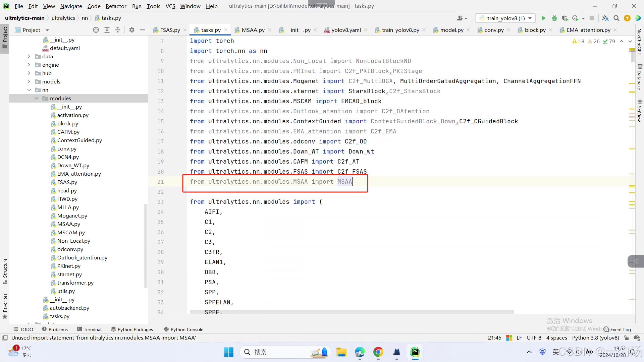644x362 pixels.
Task: Start debugging with the bug icon
Action: point(554,18)
